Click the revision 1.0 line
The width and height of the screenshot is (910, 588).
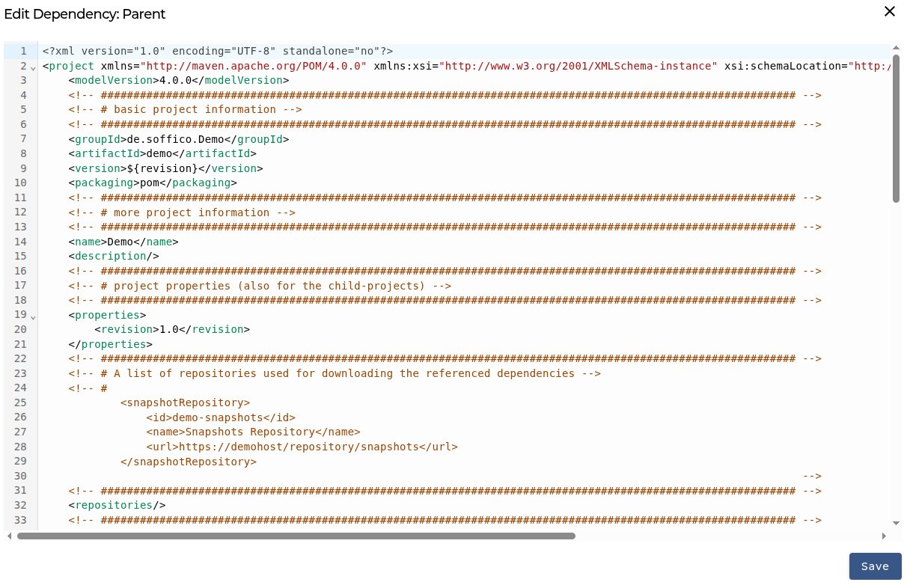coord(172,329)
